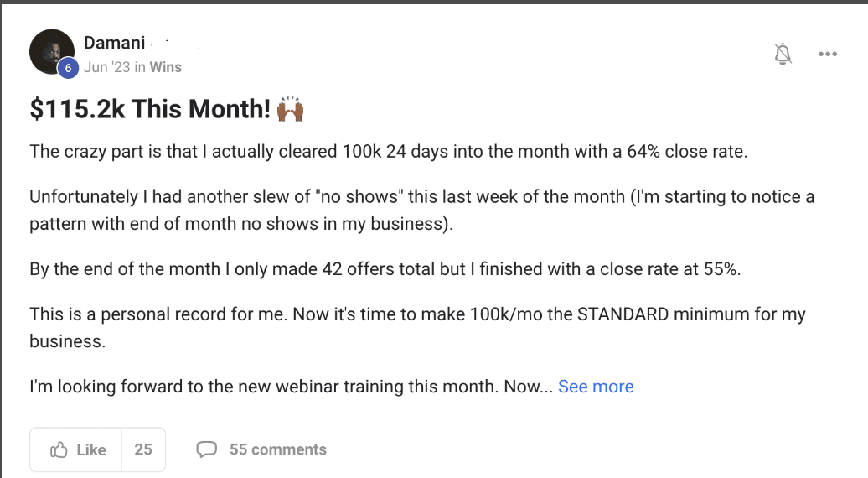Click the paragraph mentioning no shows pattern
This screenshot has width=868, height=478.
click(x=421, y=210)
